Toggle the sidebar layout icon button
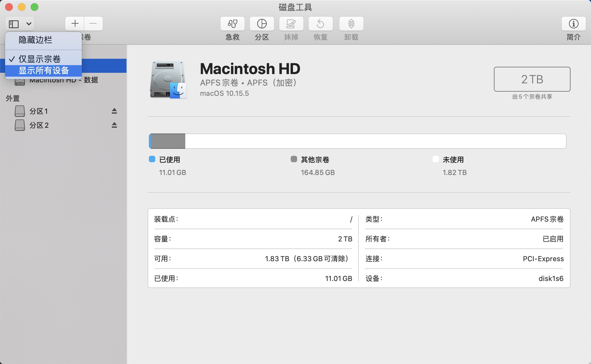Screen dimensions: 591x364 coord(14,24)
